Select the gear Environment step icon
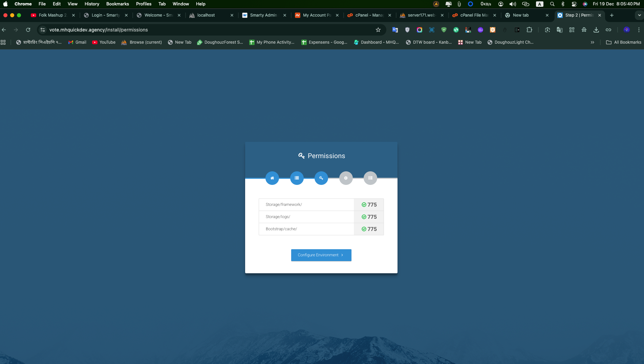 tap(346, 178)
